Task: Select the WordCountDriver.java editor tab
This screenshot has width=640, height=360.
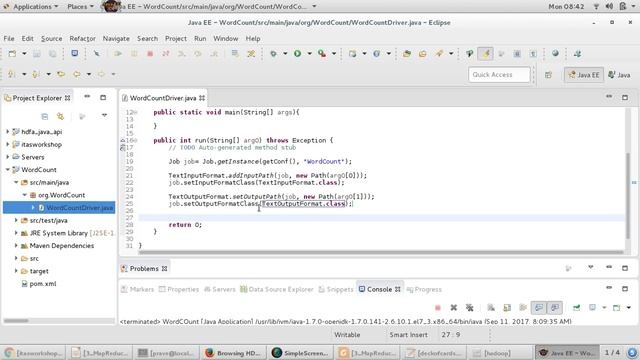Action: [163, 98]
